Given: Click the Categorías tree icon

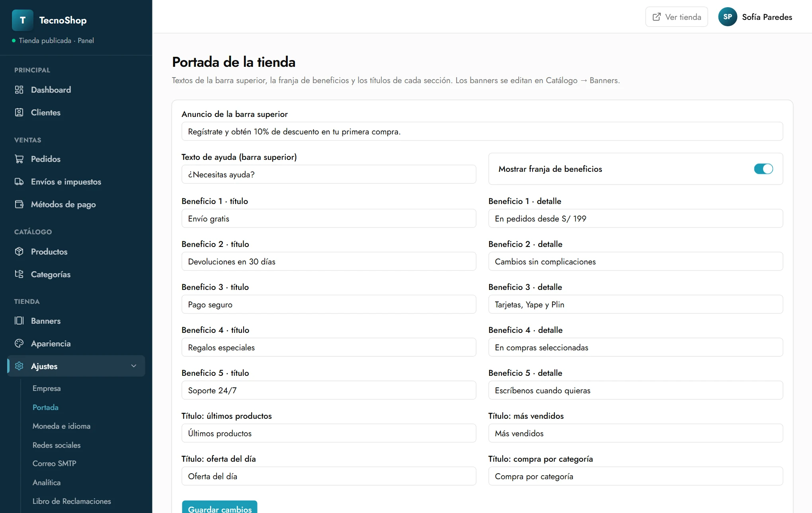Looking at the screenshot, I should 19,274.
